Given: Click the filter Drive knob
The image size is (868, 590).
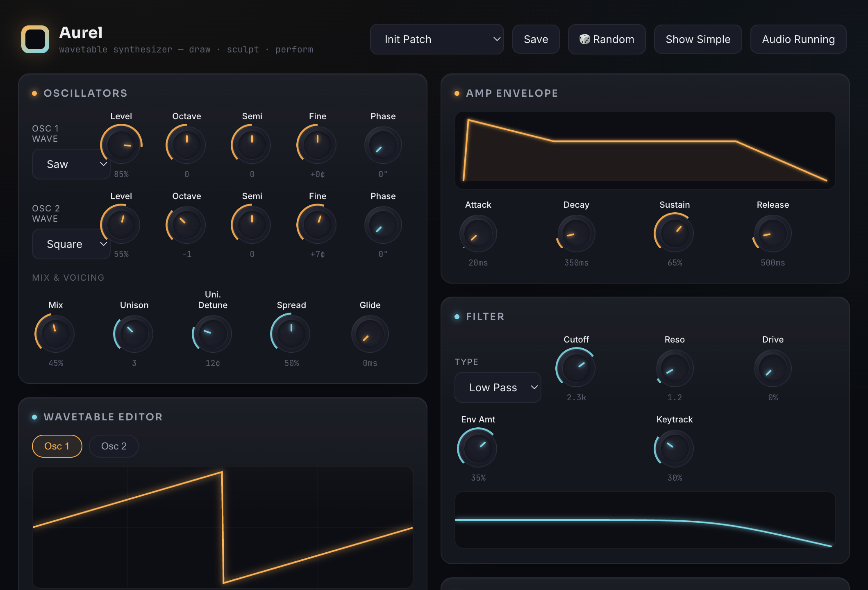Looking at the screenshot, I should pyautogui.click(x=773, y=368).
